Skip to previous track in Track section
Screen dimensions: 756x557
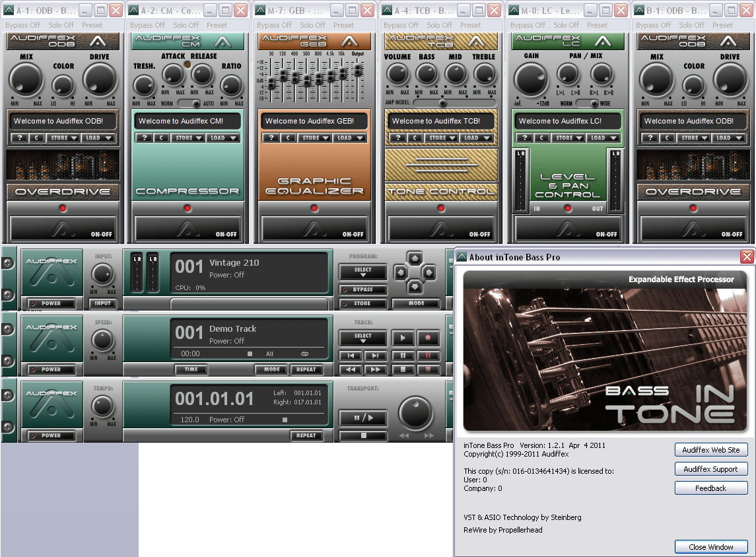tap(350, 355)
